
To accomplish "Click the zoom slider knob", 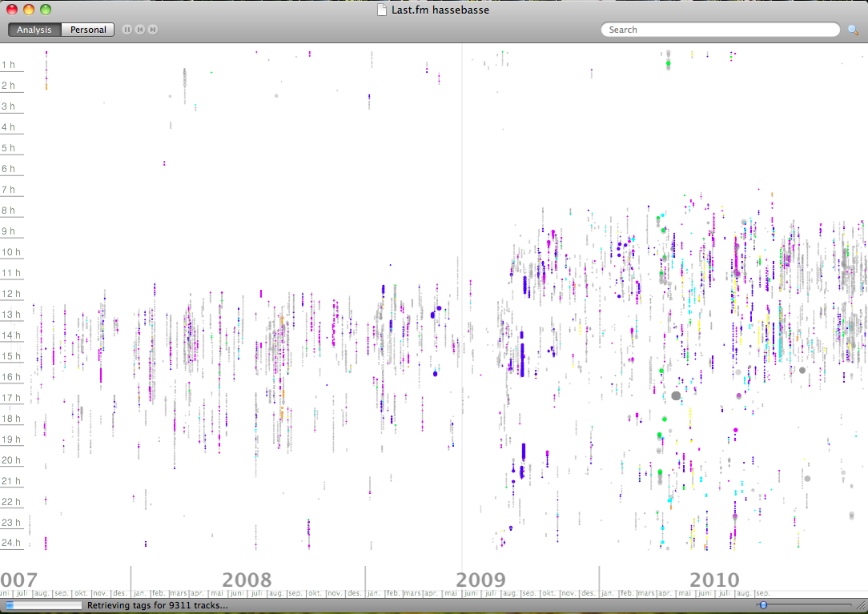I will (763, 605).
